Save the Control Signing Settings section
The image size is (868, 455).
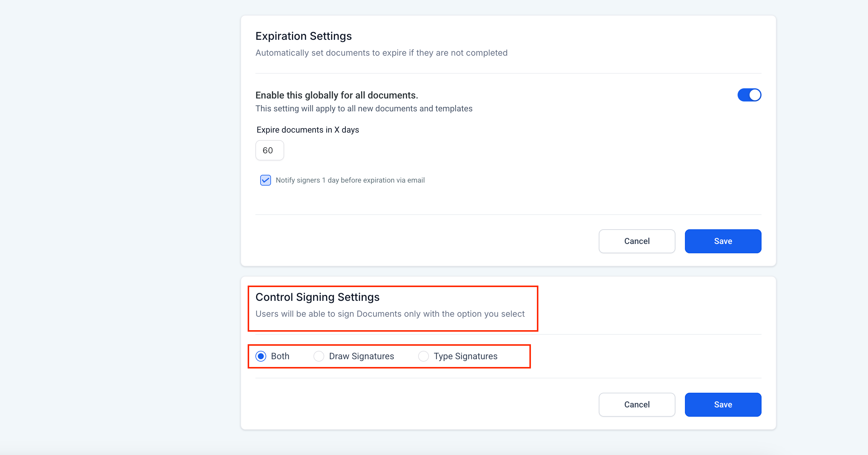tap(723, 404)
